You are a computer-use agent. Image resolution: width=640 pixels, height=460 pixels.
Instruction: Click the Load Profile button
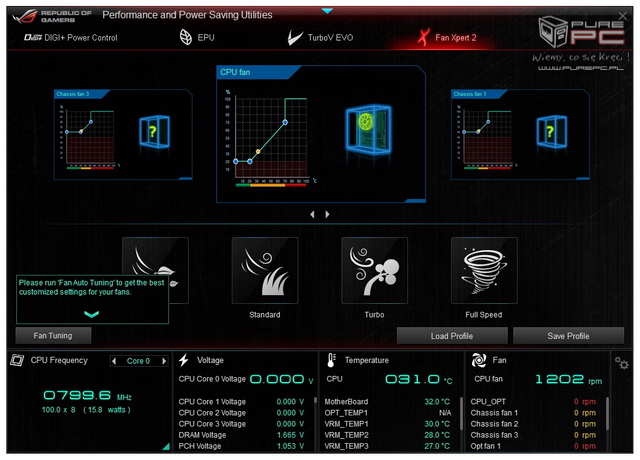452,336
